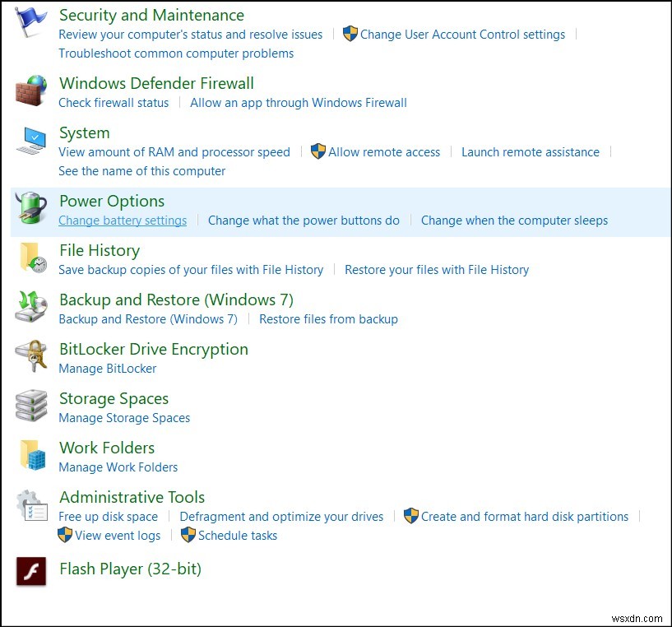Select Restore files from backup
This screenshot has height=627, width=672.
[x=329, y=318]
